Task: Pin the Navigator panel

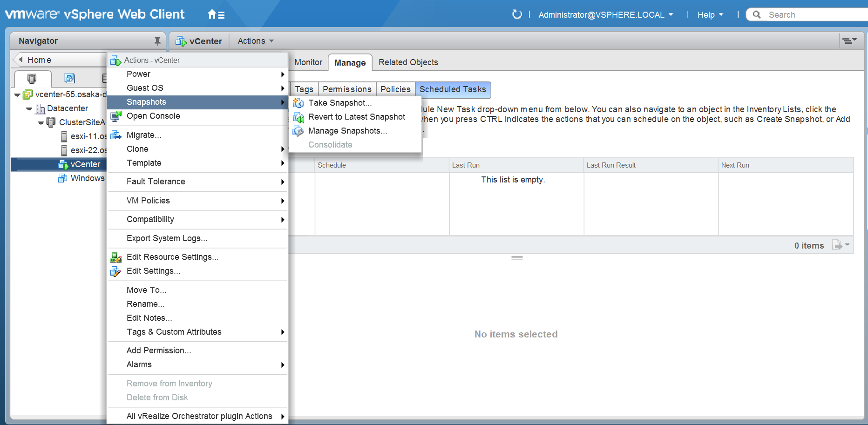Action: click(157, 41)
